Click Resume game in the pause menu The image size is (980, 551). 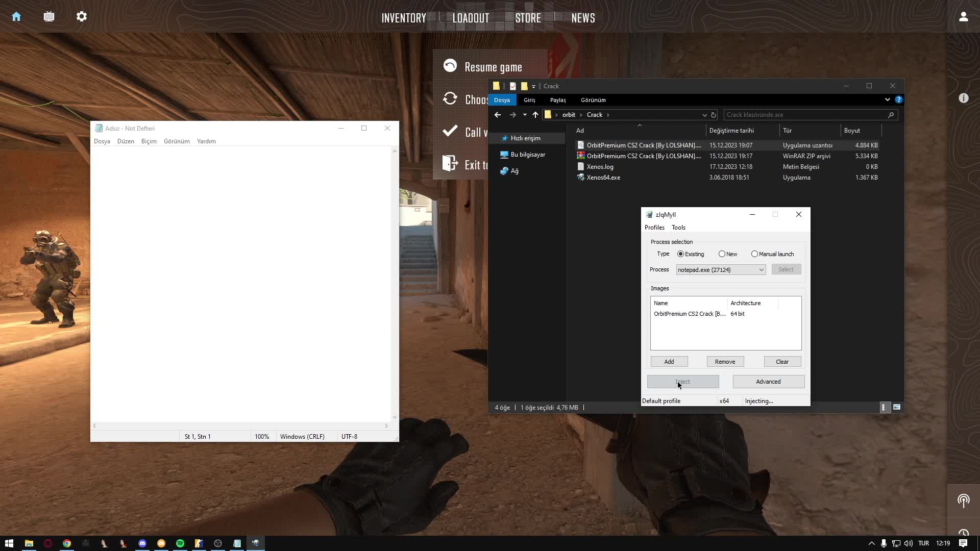pos(493,67)
